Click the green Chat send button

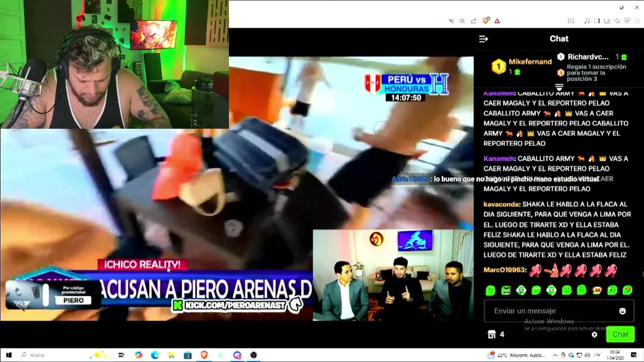[620, 334]
